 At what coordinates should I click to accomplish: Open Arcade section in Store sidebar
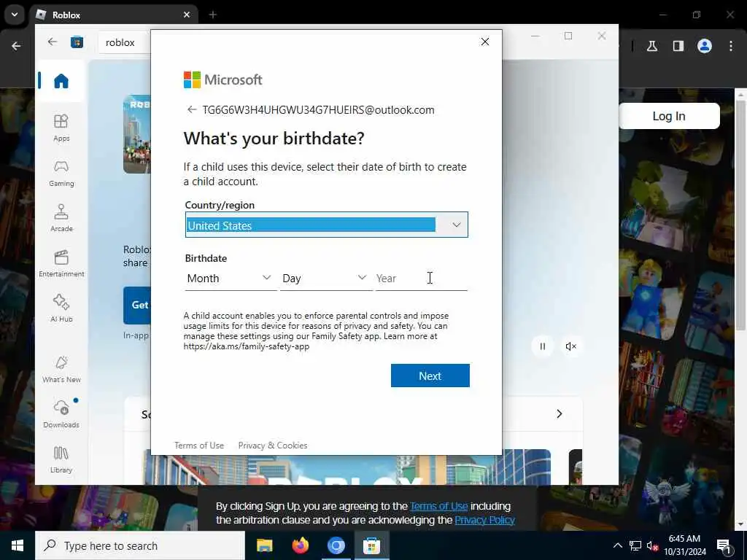61,219
